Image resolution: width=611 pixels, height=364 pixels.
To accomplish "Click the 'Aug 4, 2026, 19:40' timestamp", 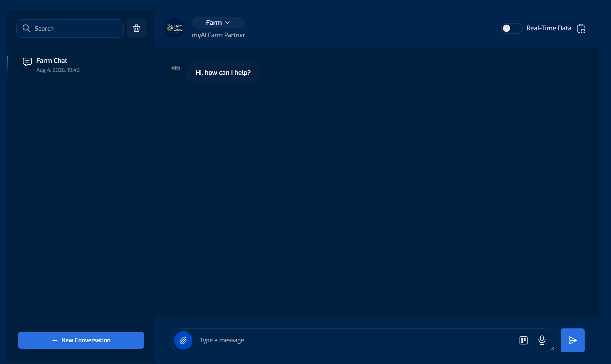I will click(58, 70).
